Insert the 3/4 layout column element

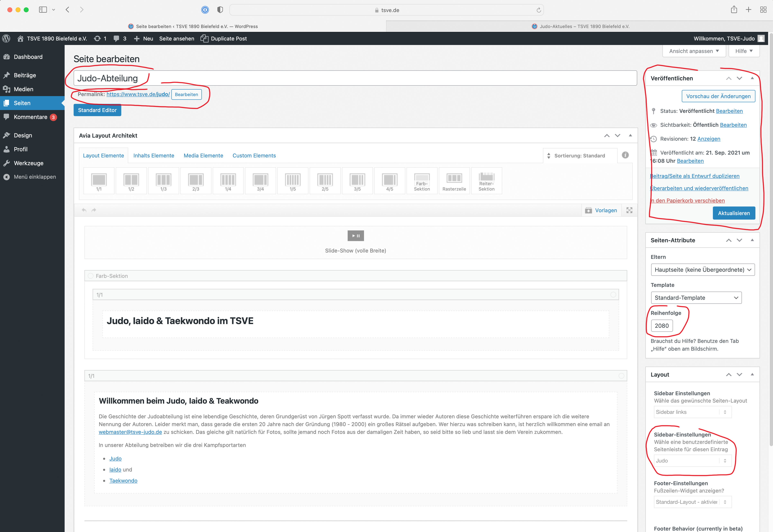point(260,181)
